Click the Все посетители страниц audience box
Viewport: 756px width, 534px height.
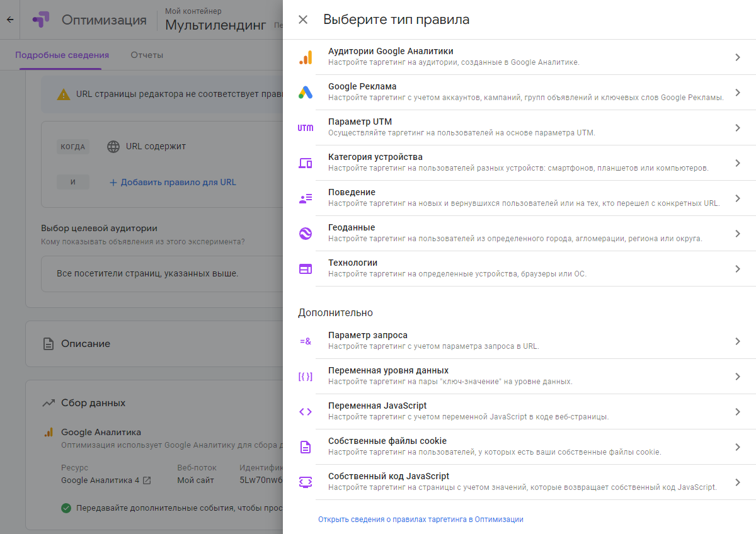tap(162, 274)
